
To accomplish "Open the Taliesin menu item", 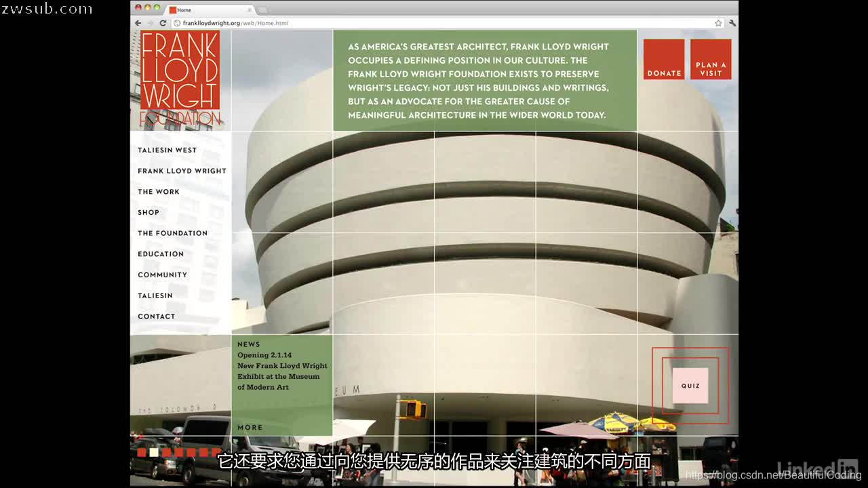I will tap(155, 296).
